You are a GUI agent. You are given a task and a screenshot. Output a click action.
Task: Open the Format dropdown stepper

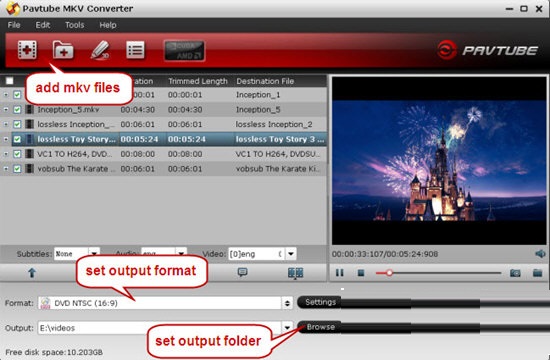pyautogui.click(x=287, y=303)
